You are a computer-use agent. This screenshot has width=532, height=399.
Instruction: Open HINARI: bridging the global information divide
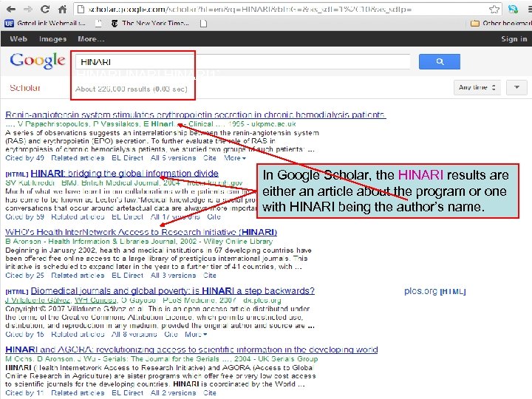[x=125, y=173]
